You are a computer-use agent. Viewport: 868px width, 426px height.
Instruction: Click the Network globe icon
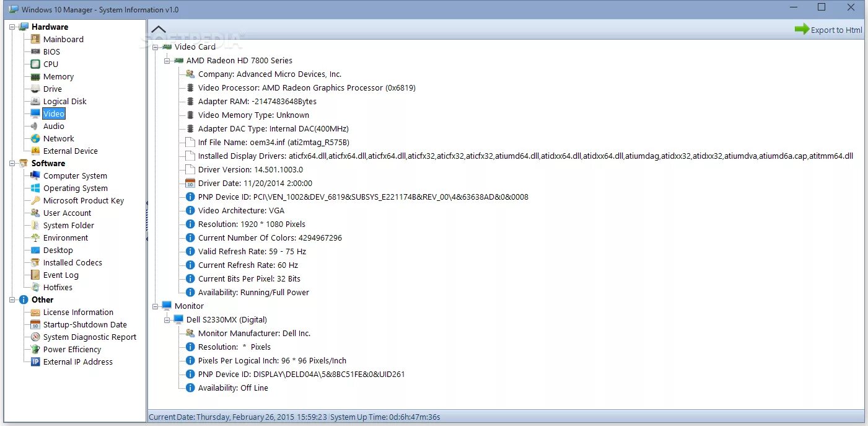(x=35, y=138)
